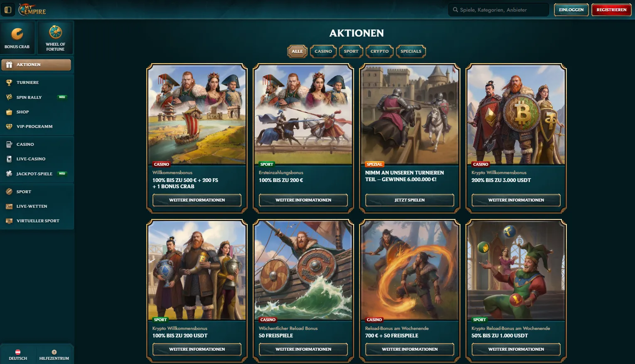
Task: Open VIP-Programm via the diamond icon
Action: [9, 127]
